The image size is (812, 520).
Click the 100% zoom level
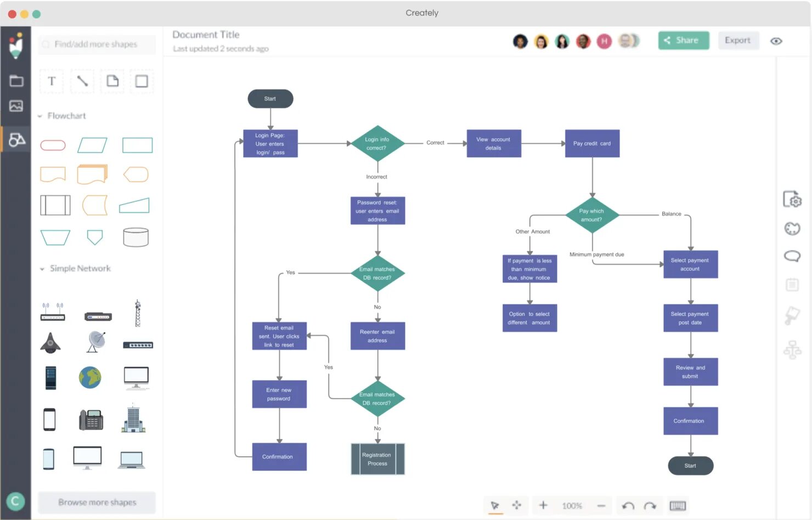coord(572,506)
